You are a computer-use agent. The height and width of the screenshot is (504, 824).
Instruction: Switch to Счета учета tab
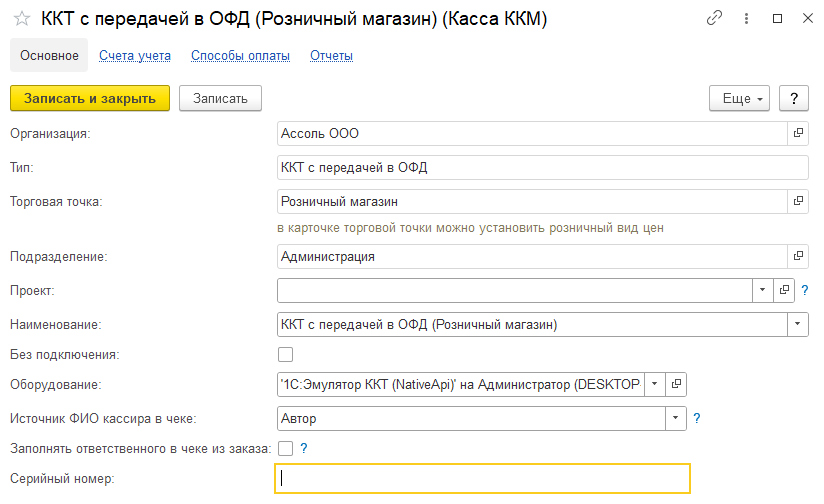coord(135,56)
